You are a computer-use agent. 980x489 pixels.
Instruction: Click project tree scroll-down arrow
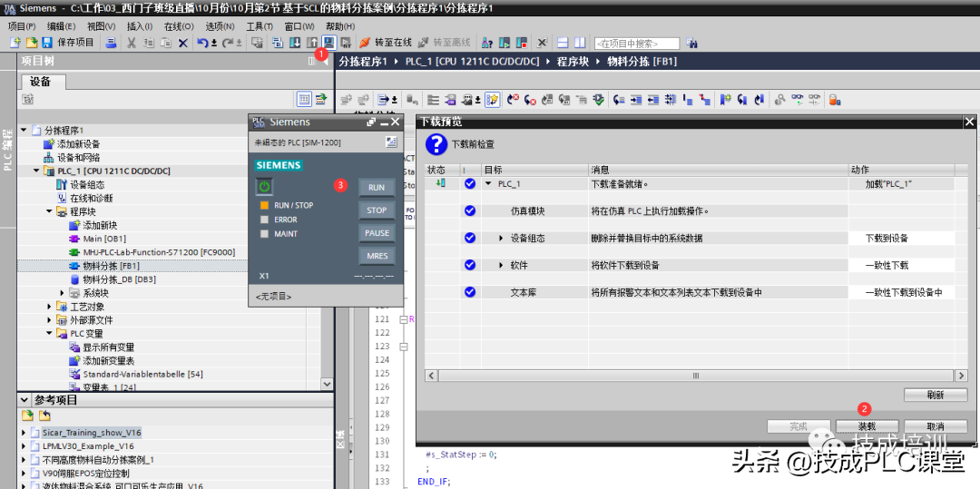[x=327, y=384]
